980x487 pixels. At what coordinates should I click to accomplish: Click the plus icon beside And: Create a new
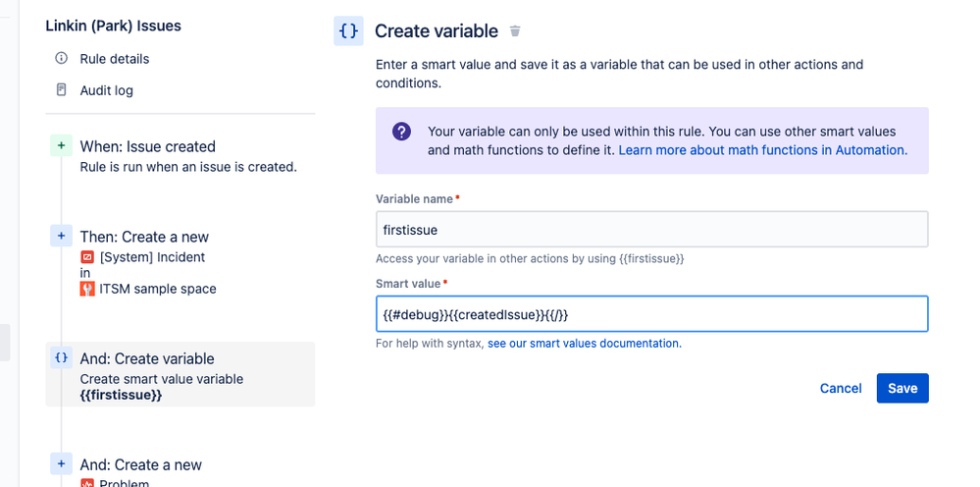[61, 463]
